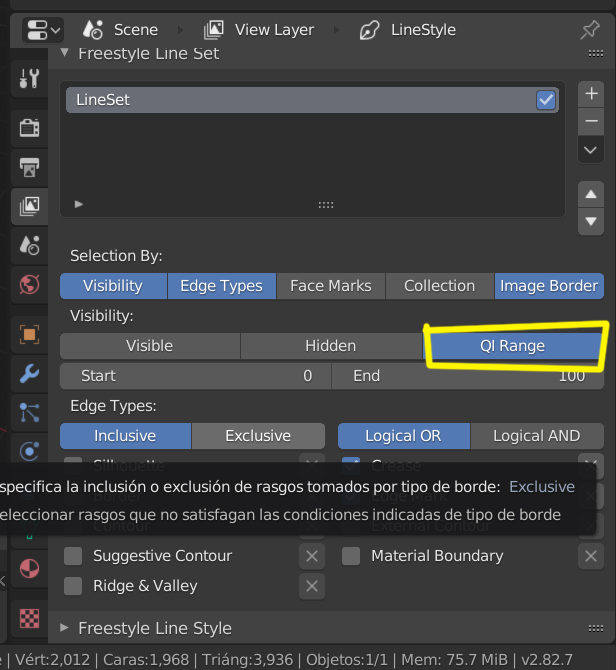Screen dimensions: 616x670
Task: Click the Logical AND button
Action: tap(536, 436)
